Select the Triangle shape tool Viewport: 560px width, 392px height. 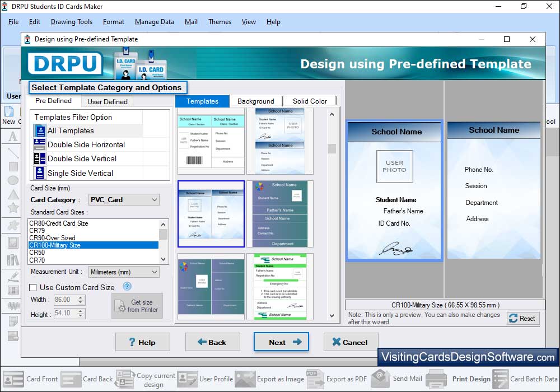[13, 194]
